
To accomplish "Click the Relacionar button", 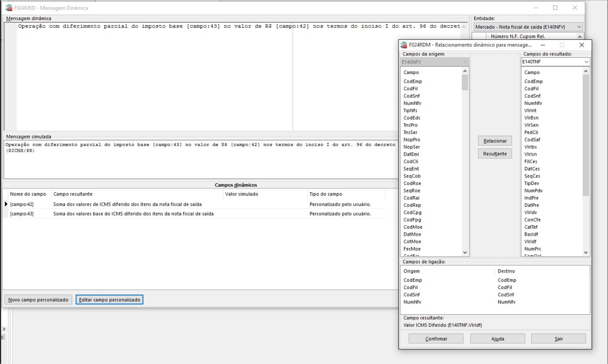I will (x=495, y=141).
